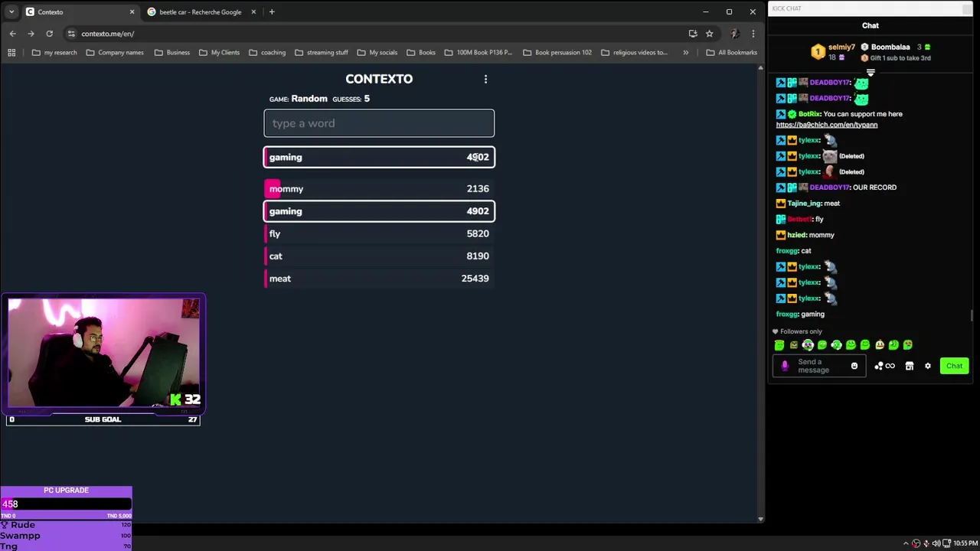This screenshot has height=551, width=980.
Task: Click the streamer webcam overlay
Action: point(103,352)
